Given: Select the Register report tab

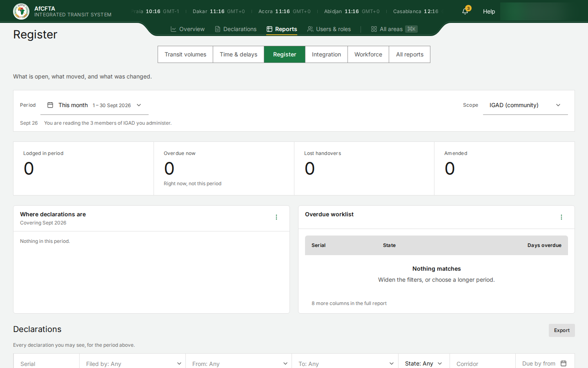Looking at the screenshot, I should click(x=285, y=54).
